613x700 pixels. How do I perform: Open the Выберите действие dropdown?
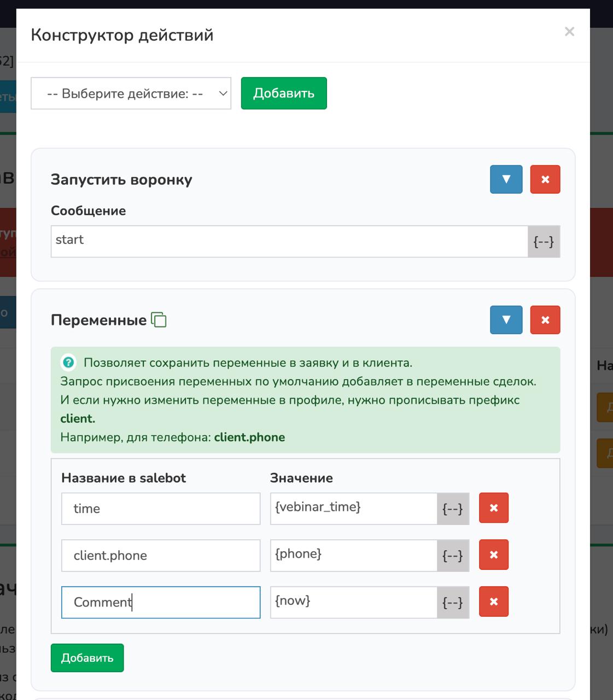point(131,94)
